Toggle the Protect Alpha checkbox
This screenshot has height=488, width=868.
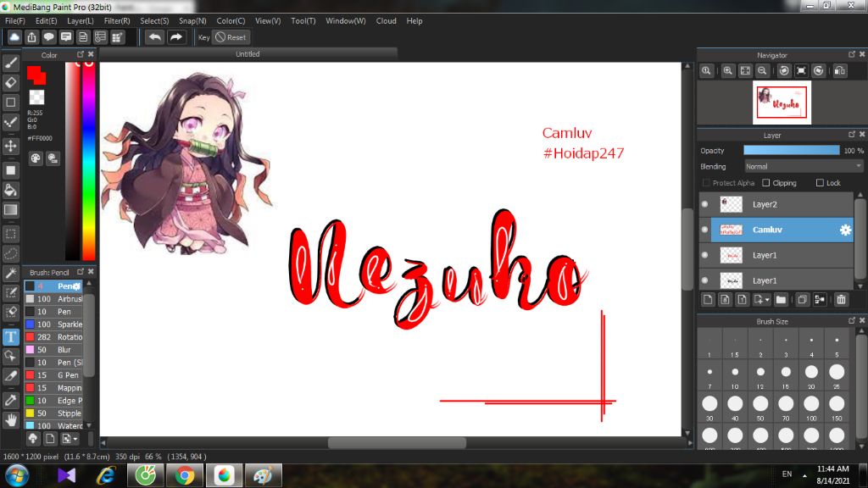tap(706, 183)
